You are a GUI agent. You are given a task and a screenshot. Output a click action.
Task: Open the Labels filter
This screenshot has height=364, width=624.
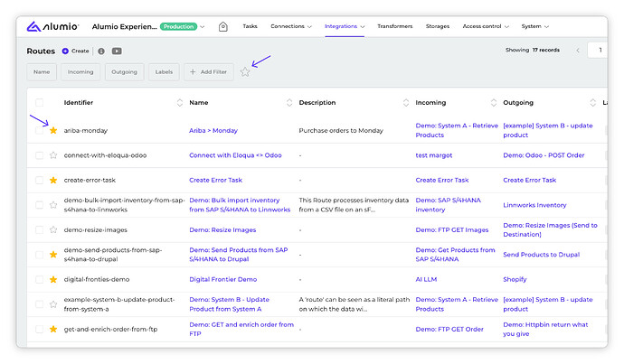[164, 72]
